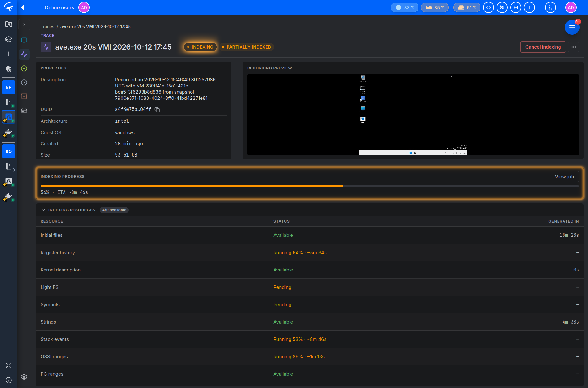
Task: Open the AD account avatar at top right
Action: [x=571, y=7]
